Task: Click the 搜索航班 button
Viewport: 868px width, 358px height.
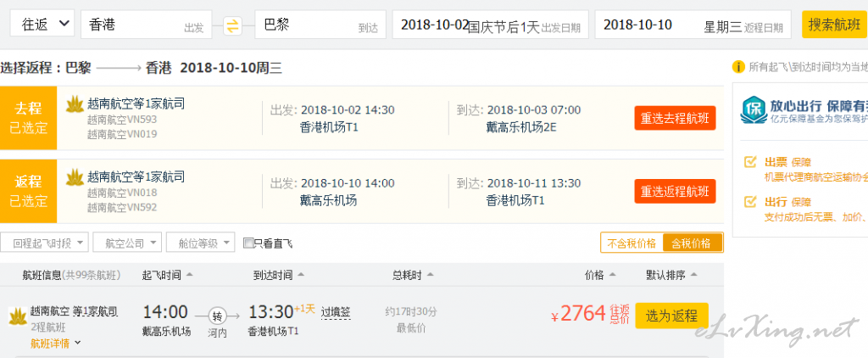Action: pos(834,25)
